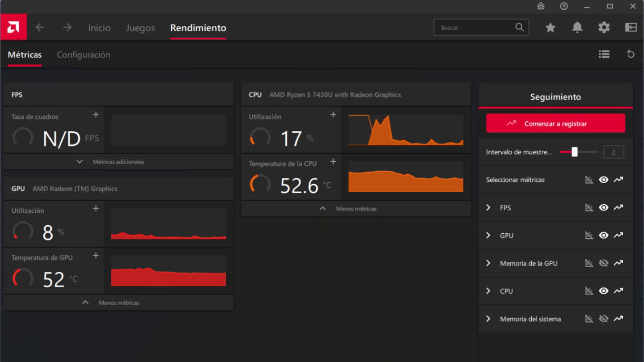Toggle trend line icon for Seleccionar métricas
Screen dimensions: 644x362
pyautogui.click(x=618, y=180)
